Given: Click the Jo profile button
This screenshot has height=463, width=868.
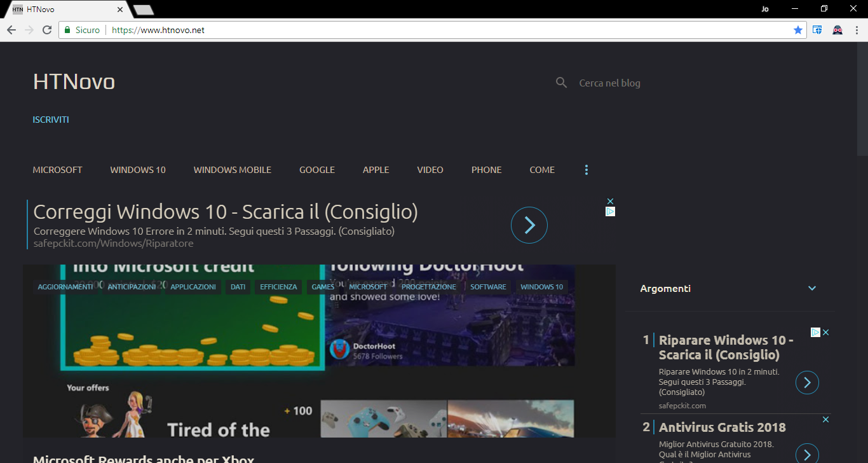Looking at the screenshot, I should tap(764, 8).
